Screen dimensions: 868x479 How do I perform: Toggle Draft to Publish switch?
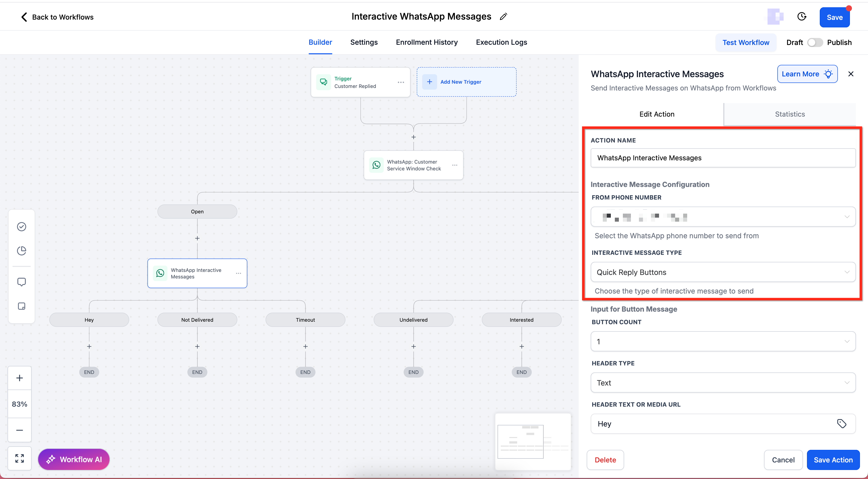click(815, 42)
